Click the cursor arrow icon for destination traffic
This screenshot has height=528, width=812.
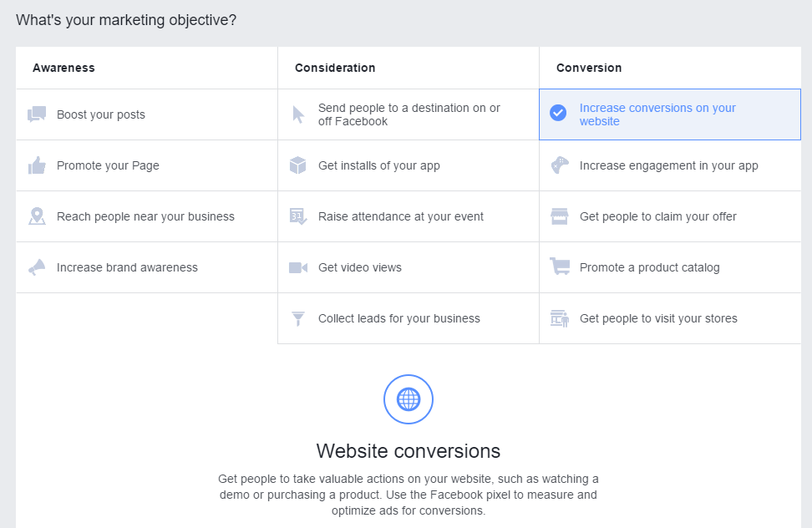click(x=298, y=114)
